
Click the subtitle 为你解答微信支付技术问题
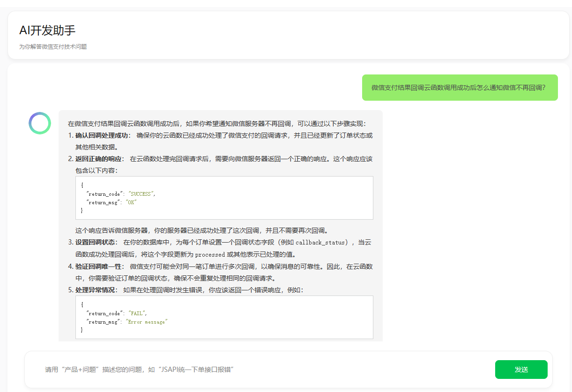[53, 47]
